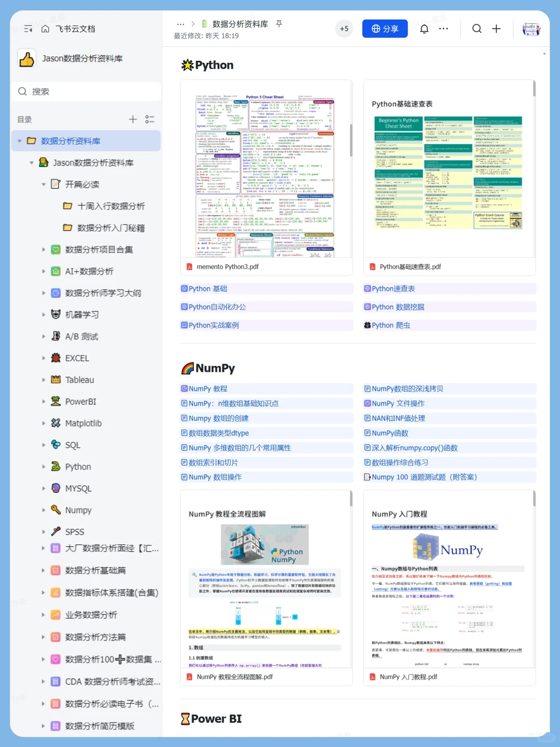Select PowerBI in the sidebar tree
Screen dimensions: 560x747
pos(80,402)
